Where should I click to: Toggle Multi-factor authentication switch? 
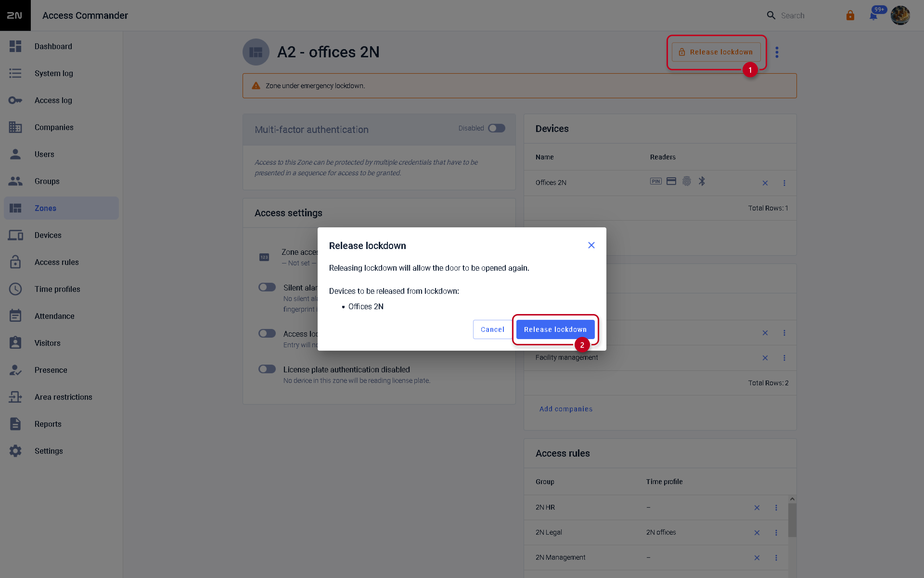click(x=496, y=128)
